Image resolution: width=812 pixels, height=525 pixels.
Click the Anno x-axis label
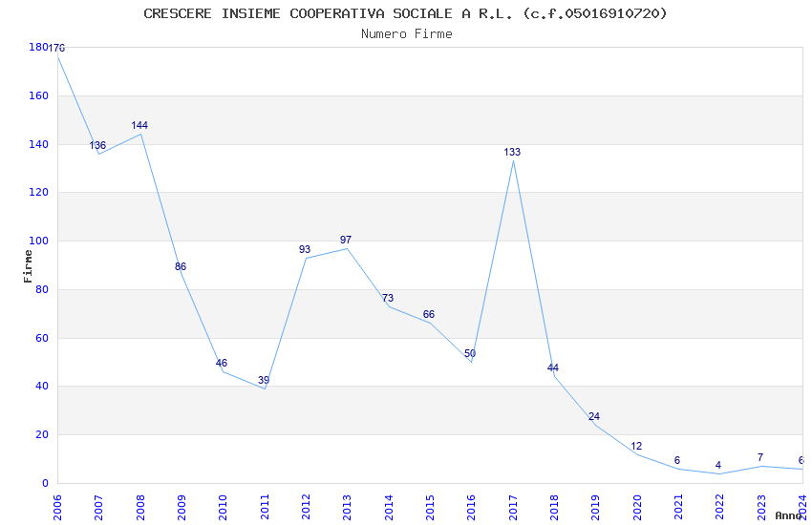(x=788, y=515)
